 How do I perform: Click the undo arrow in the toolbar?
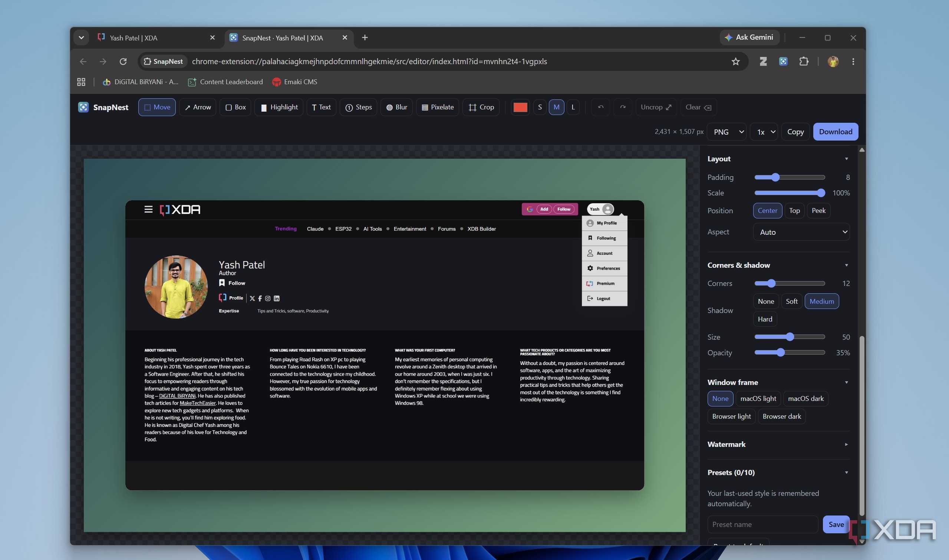(600, 107)
